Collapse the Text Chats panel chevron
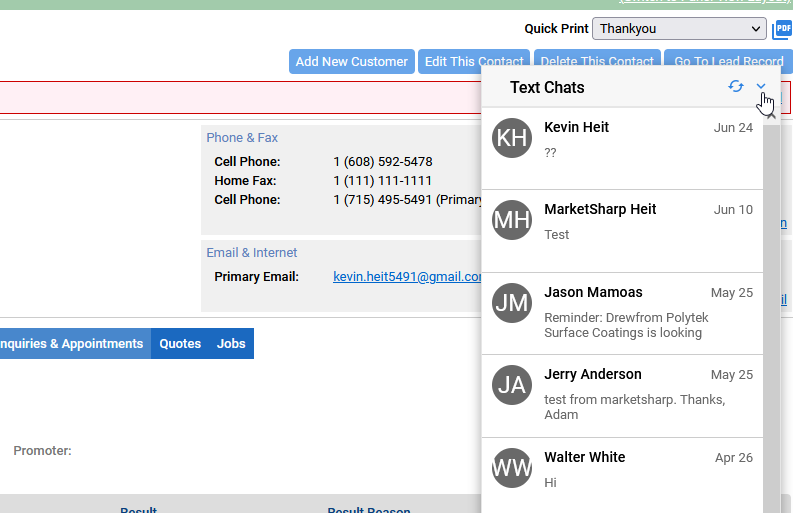Screen dimensions: 793x513 tap(761, 87)
